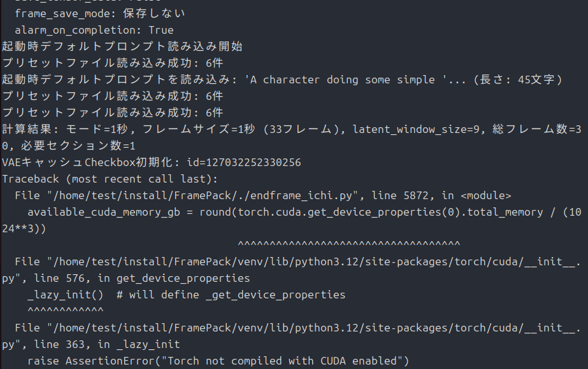Click line 576, in get_device_properties text

(x=142, y=279)
